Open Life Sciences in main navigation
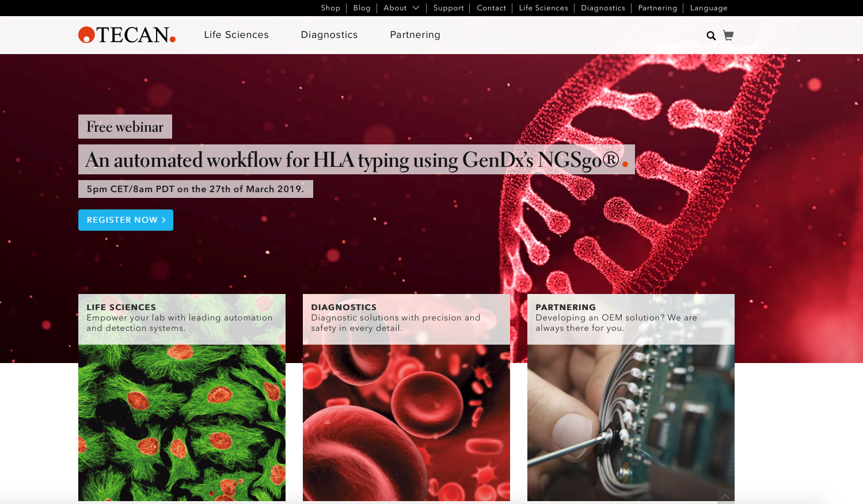Image resolution: width=863 pixels, height=504 pixels. [236, 35]
